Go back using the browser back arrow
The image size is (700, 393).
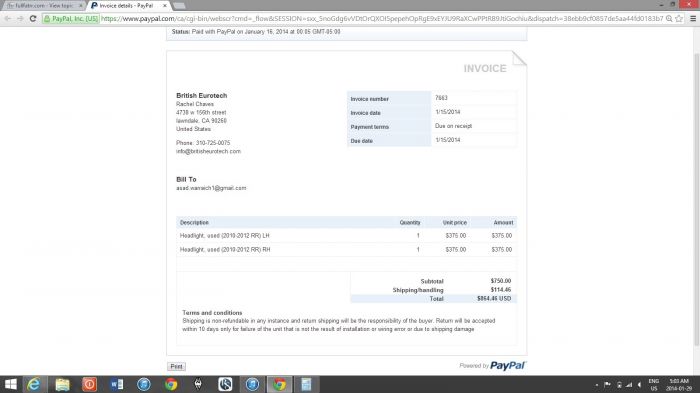[8, 19]
